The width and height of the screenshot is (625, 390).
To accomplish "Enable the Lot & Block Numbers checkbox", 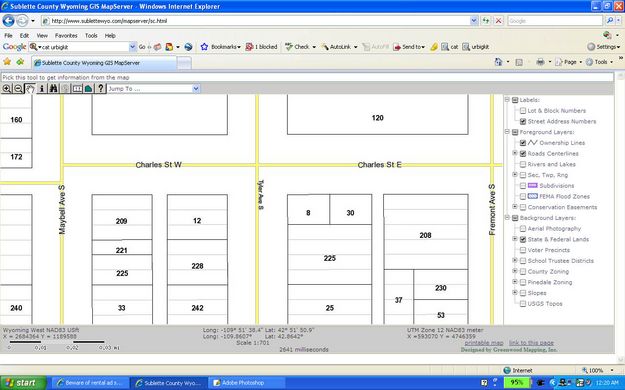I will pos(523,111).
